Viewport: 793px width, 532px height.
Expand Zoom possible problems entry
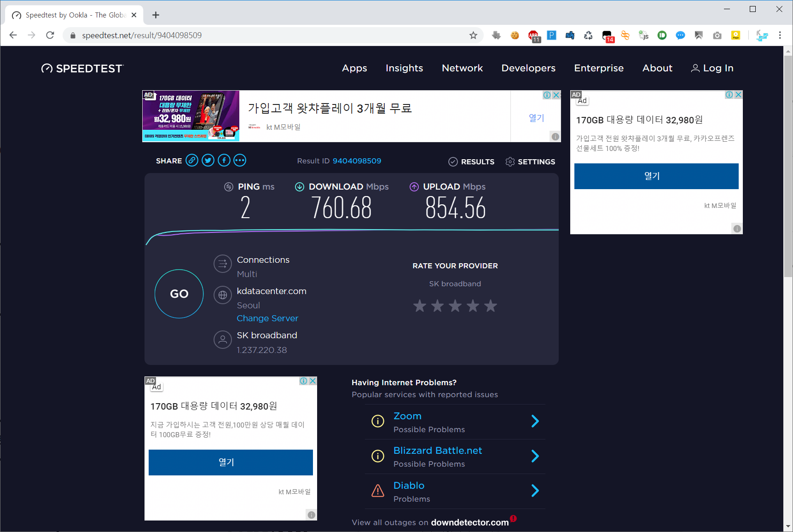(535, 421)
